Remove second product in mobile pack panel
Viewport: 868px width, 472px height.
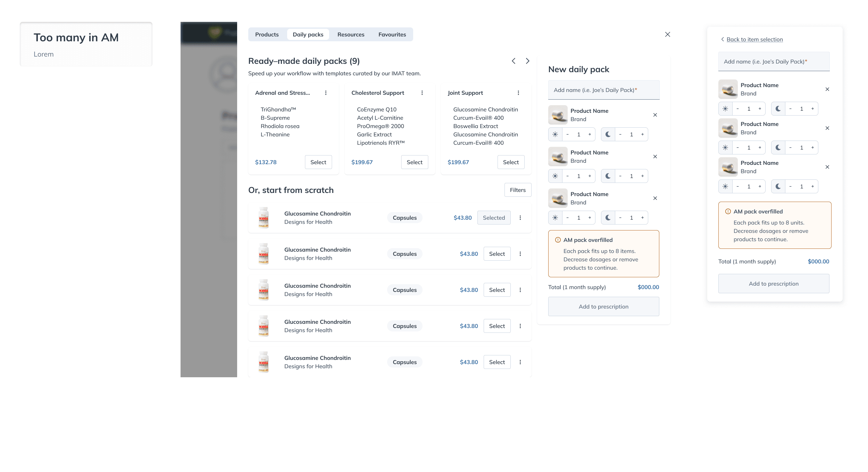tap(827, 128)
